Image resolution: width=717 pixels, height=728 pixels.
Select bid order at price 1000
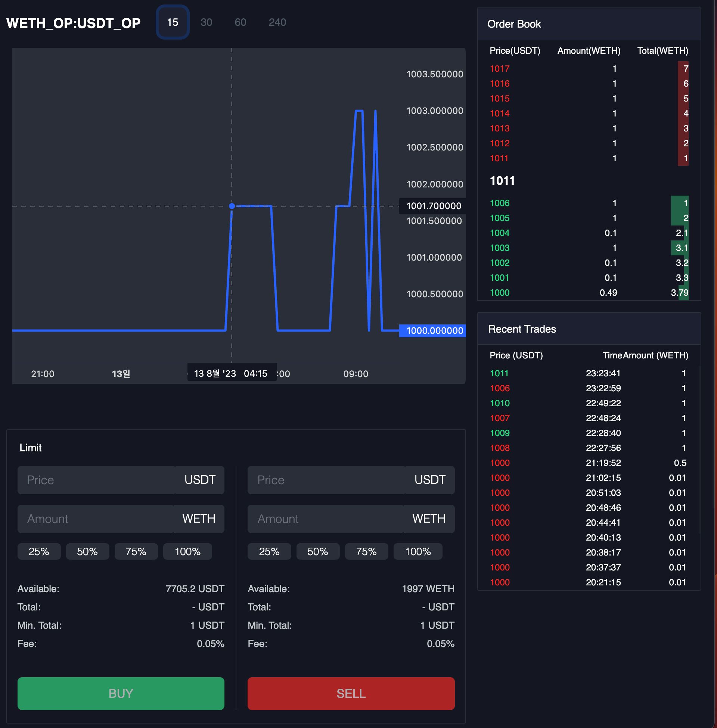[589, 292]
